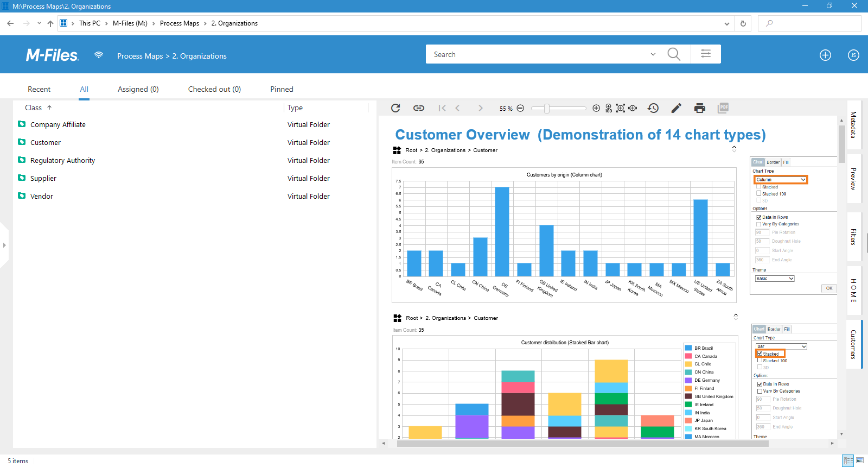
Task: Click the copy link chain icon
Action: [419, 108]
